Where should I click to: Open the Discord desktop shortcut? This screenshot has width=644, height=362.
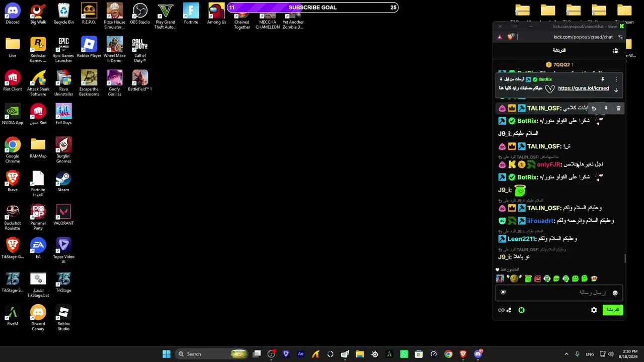13,14
